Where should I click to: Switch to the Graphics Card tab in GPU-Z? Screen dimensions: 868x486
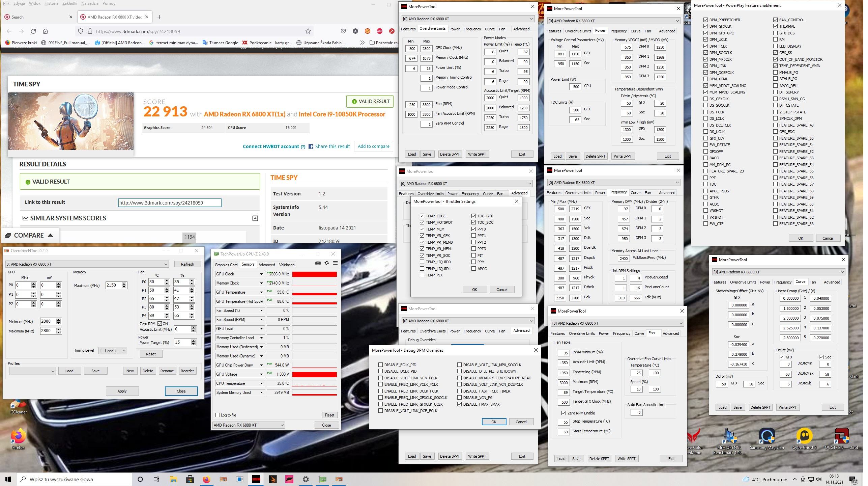coord(226,265)
